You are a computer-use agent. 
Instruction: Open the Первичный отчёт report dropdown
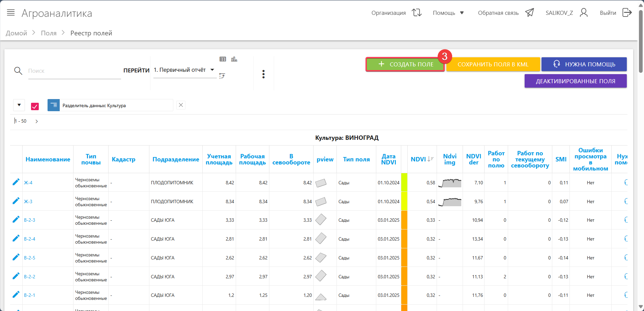click(184, 70)
